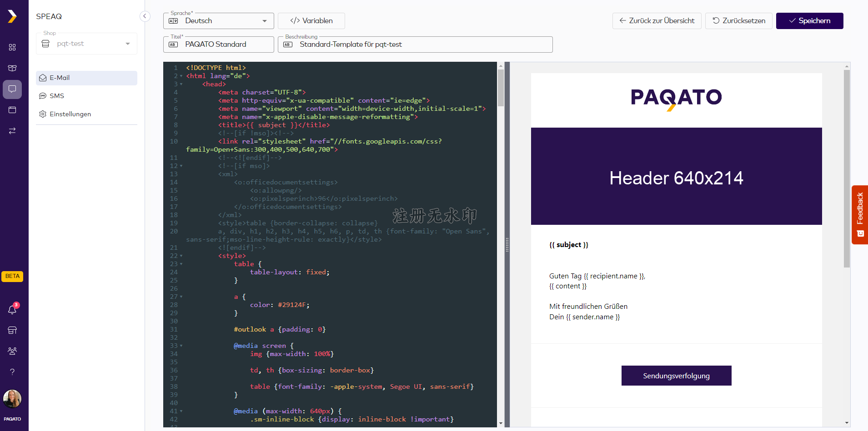
Task: Open the package box icon in sidebar
Action: tap(12, 68)
